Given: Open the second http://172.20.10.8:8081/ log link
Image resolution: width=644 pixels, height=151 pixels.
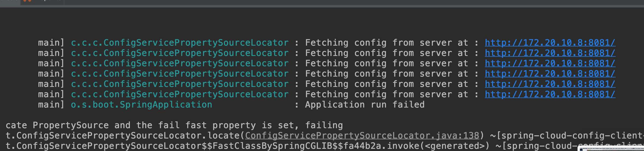Looking at the screenshot, I should click(x=550, y=53).
